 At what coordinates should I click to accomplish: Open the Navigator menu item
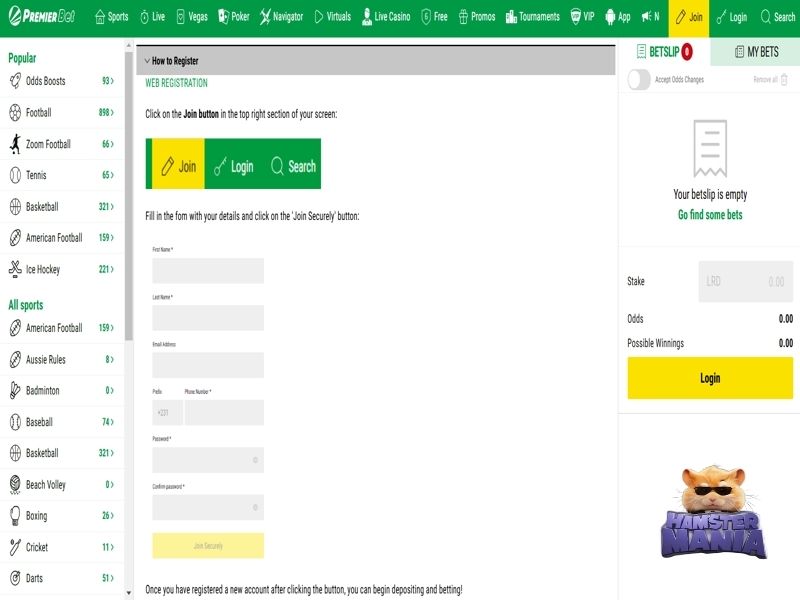[281, 17]
